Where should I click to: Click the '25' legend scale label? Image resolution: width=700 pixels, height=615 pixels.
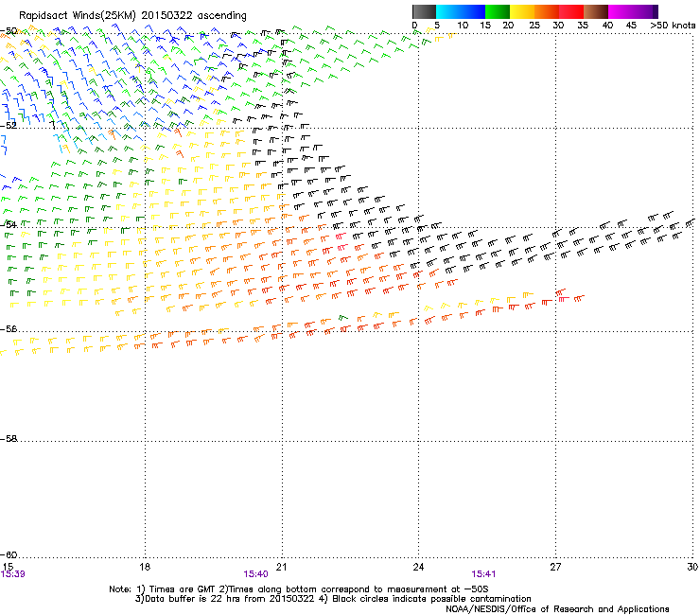tap(534, 26)
